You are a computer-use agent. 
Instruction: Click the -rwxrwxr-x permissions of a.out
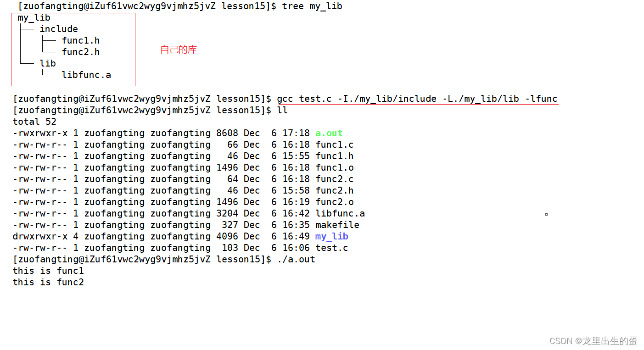click(40, 133)
